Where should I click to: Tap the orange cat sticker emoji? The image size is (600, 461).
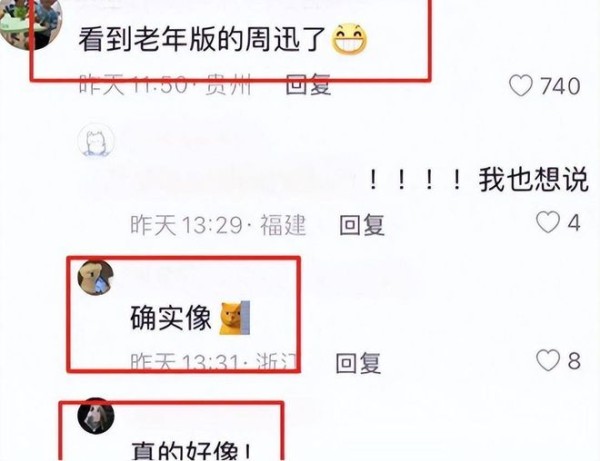click(235, 318)
